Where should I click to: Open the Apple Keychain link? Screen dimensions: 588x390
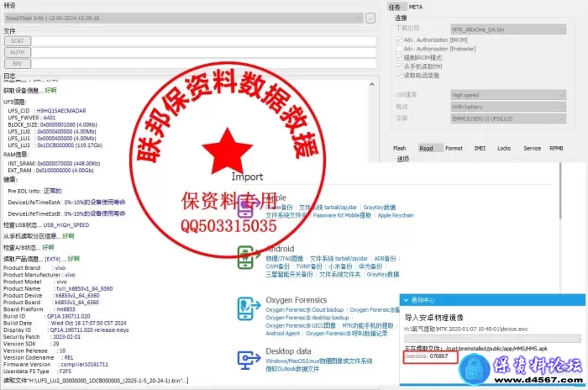396,215
